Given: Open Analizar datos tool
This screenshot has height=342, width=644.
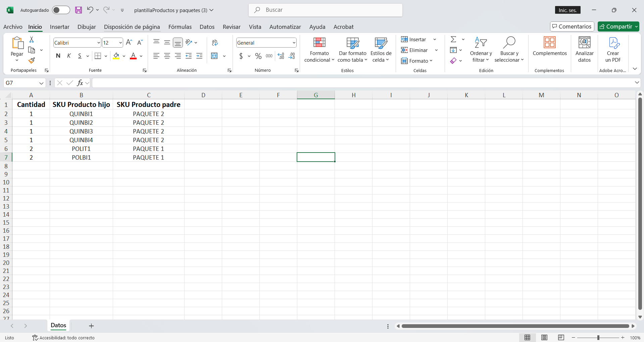Looking at the screenshot, I should [584, 50].
